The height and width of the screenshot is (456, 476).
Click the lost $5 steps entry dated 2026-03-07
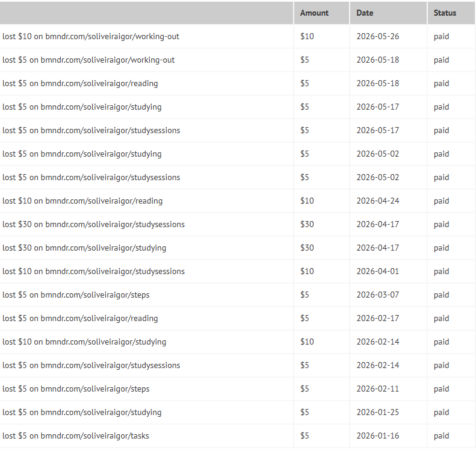76,295
